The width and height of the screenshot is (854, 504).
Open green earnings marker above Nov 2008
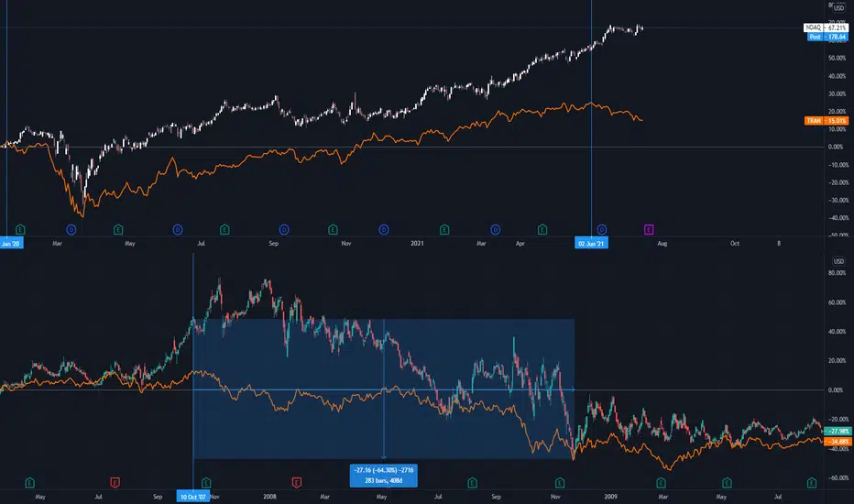560,483
